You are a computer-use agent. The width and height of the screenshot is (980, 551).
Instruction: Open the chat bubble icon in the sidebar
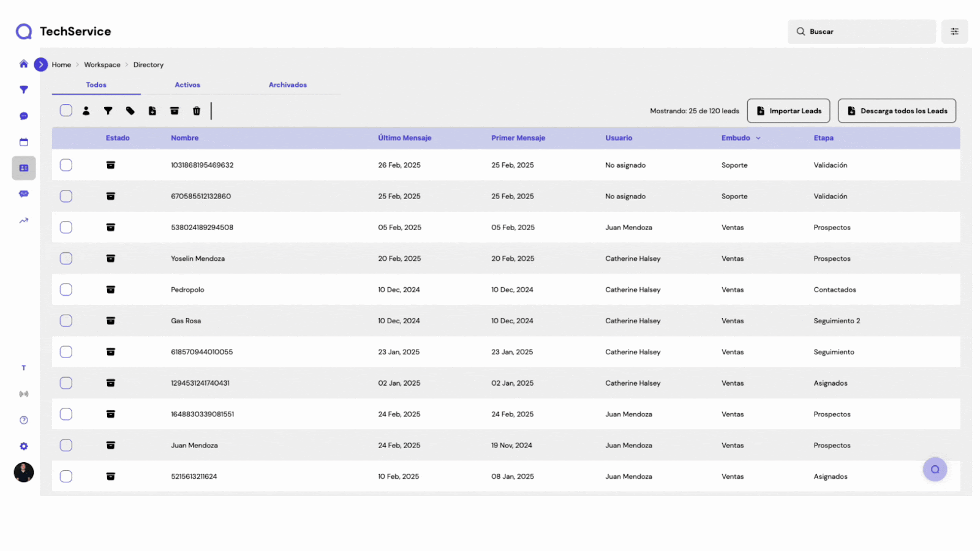tap(24, 116)
